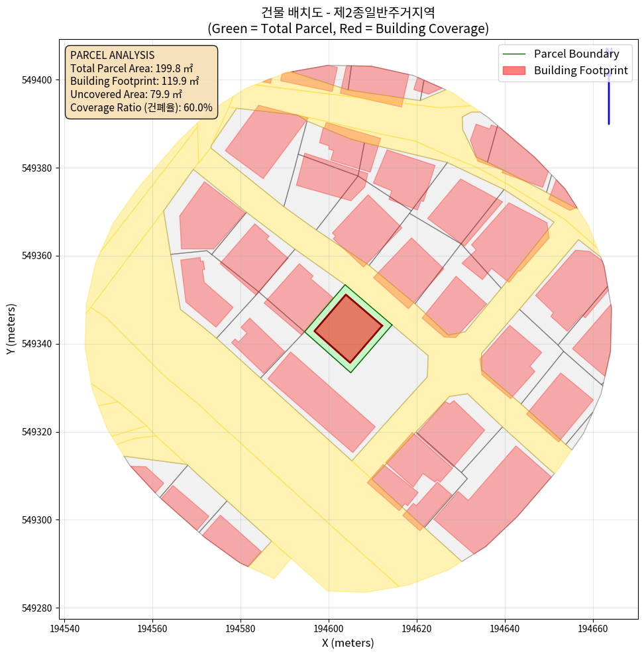The height and width of the screenshot is (656, 644).
Task: Click the 'Building Footprint' legend label text
Action: coord(580,71)
